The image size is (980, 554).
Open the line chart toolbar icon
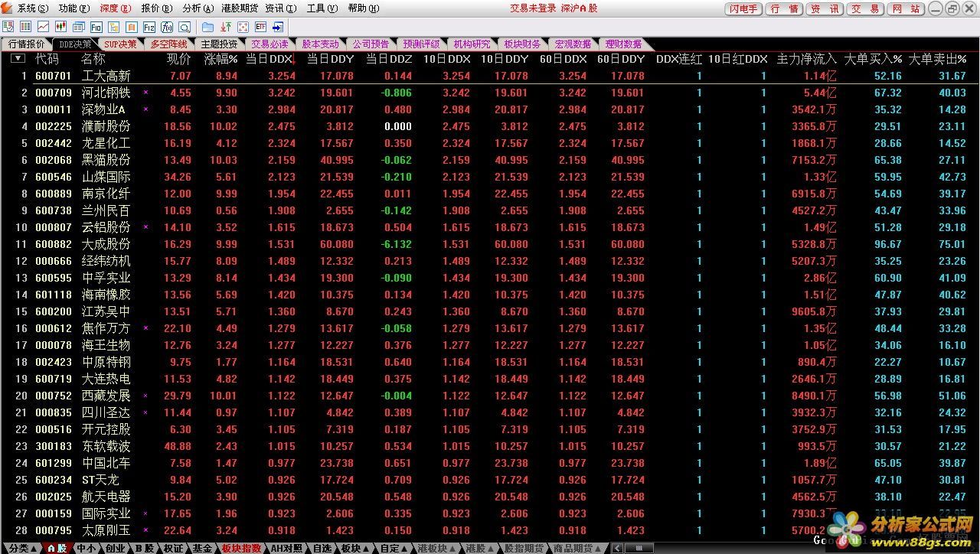click(x=43, y=27)
